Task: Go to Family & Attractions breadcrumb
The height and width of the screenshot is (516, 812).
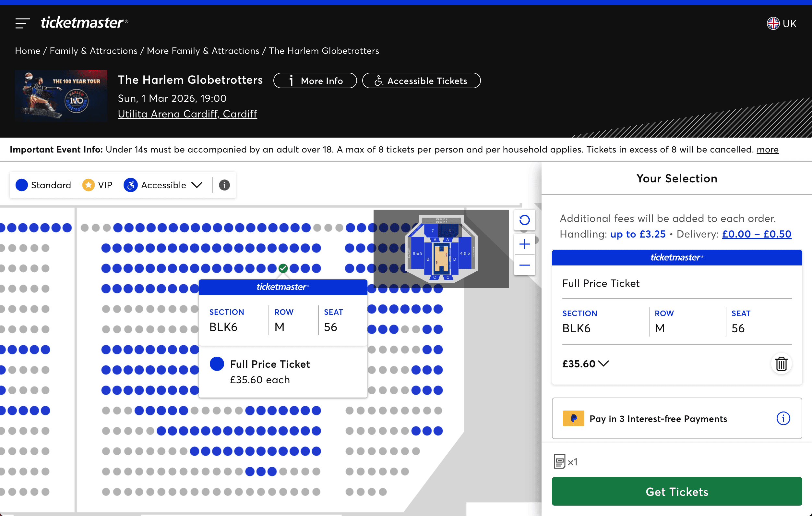Action: click(93, 51)
